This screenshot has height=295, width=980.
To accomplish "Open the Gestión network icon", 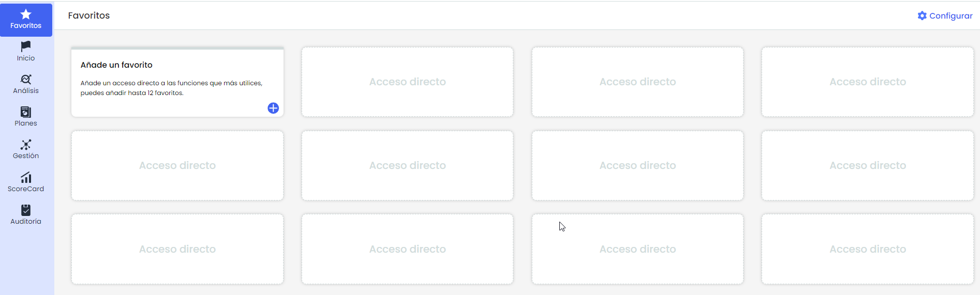I will [x=26, y=145].
